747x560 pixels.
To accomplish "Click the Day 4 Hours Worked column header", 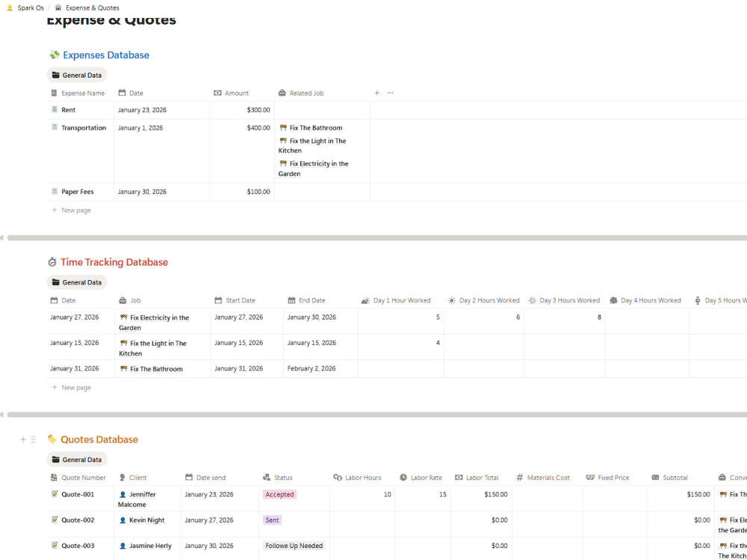I will coord(645,300).
